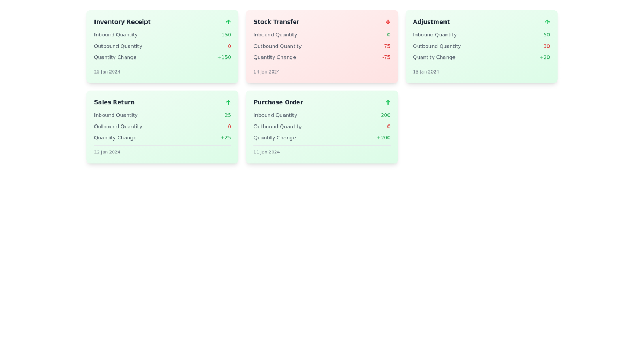The height and width of the screenshot is (338, 644).
Task: Select the up arrow on Sales Return card
Action: point(228,102)
